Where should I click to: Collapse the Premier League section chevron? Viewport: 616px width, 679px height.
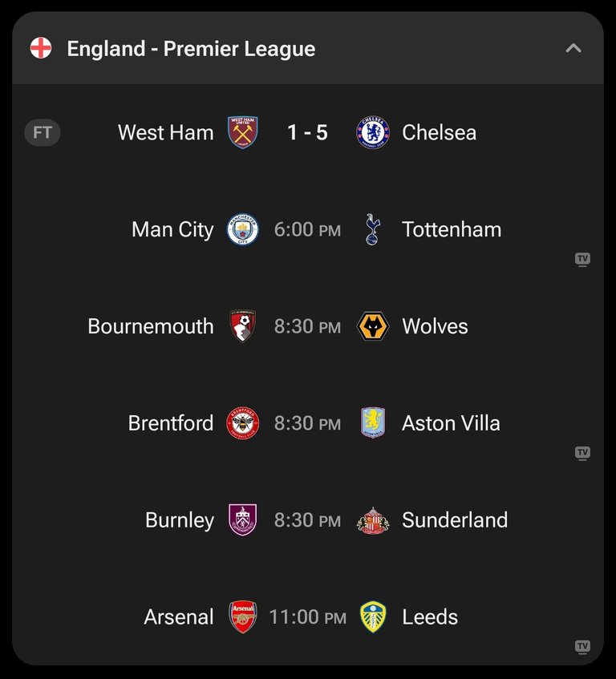573,48
